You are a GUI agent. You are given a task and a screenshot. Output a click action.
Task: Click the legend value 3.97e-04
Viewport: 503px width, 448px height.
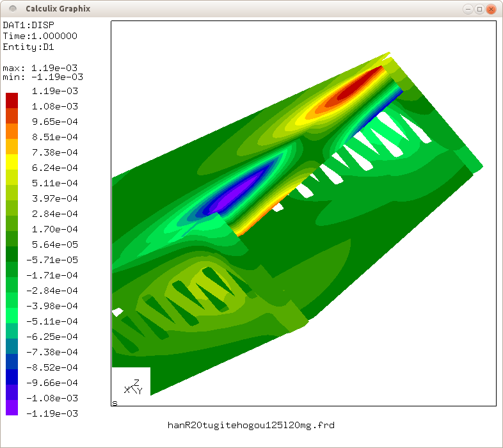pyautogui.click(x=55, y=198)
